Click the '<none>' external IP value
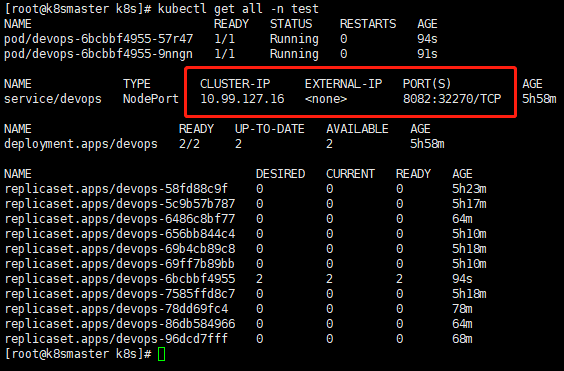564x371 pixels. tap(326, 99)
